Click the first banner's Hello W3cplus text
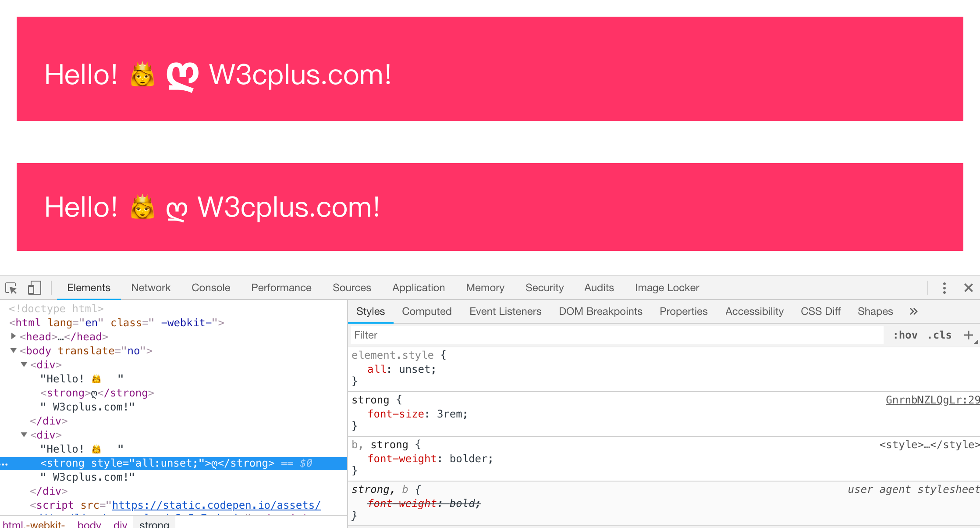This screenshot has width=980, height=528. 218,75
